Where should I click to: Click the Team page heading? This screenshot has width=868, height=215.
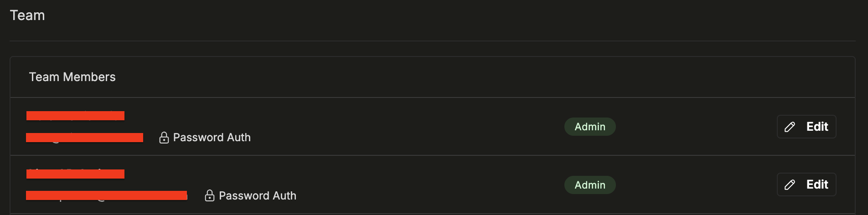point(27,15)
